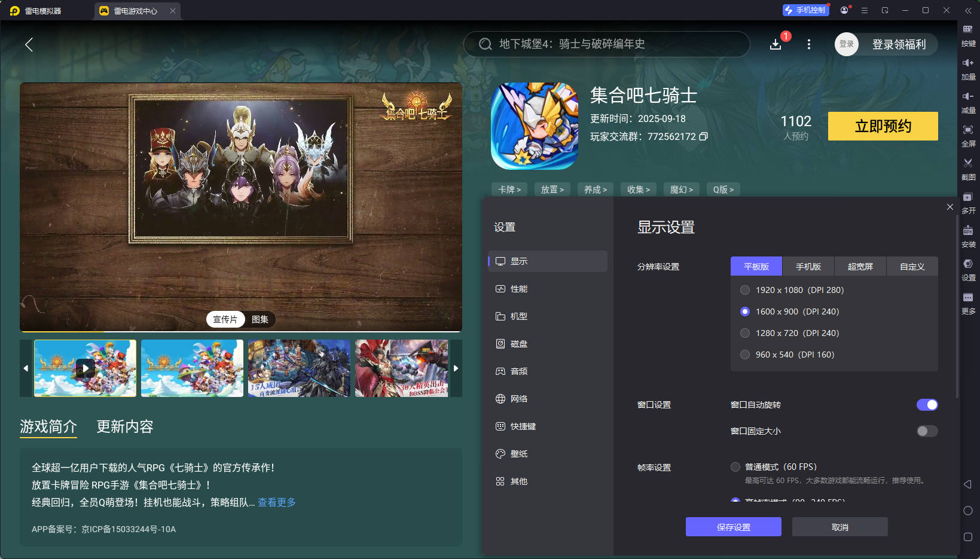Click the 手机控制 phone control button

(805, 10)
